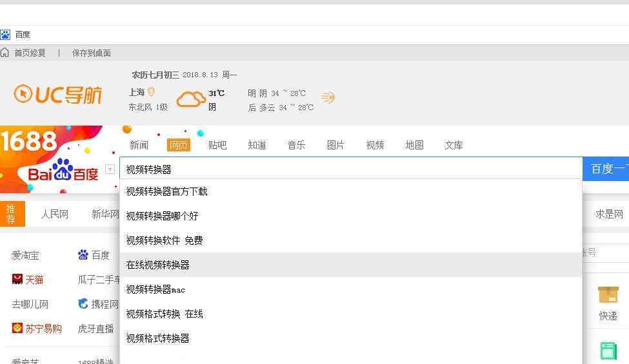Open the 瓜子二手车 link
The width and height of the screenshot is (629, 364).
[x=99, y=280]
